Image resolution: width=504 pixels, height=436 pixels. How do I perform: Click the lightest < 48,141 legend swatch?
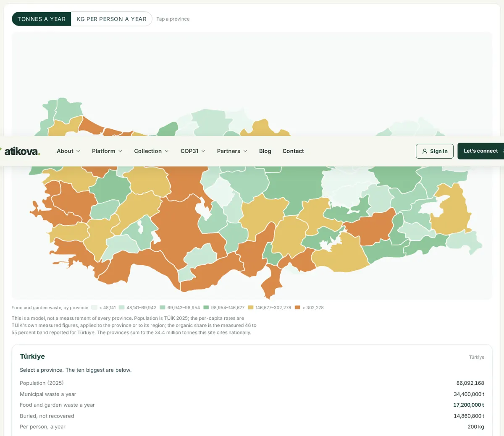click(x=94, y=308)
